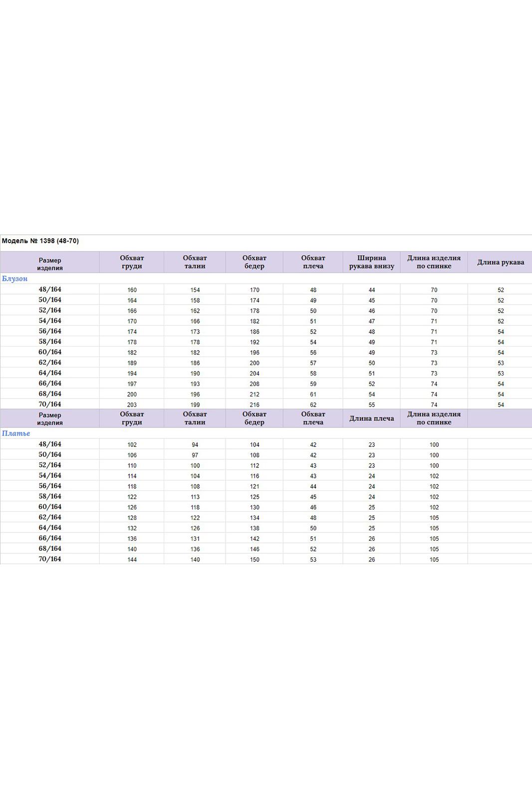
Task: Click hips value 192 in Блузон row 58/164
Action: coord(255,342)
